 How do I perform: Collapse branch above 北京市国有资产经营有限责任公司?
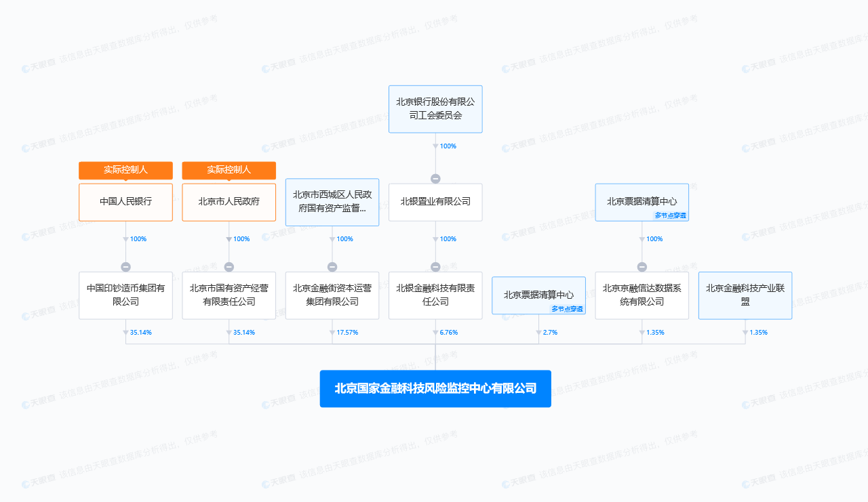[x=229, y=267]
